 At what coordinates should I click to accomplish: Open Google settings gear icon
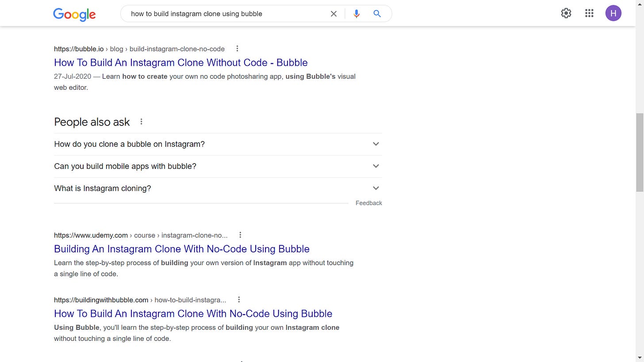pos(566,13)
